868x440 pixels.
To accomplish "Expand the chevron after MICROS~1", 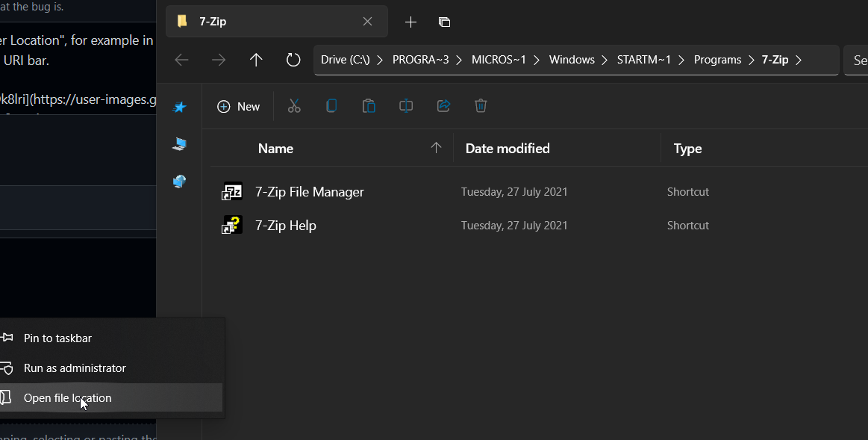I will point(537,60).
